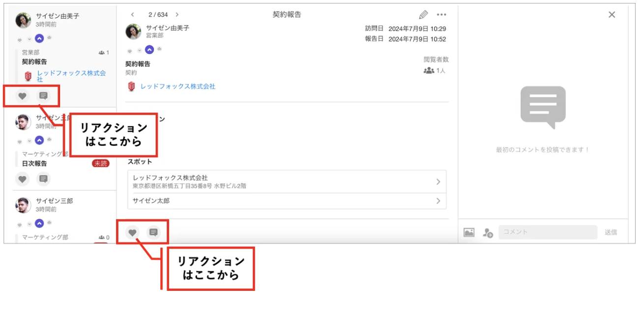This screenshot has height=312, width=644.
Task: Click the address 東京都港区新橋五丁目35番8号
Action: 173,186
